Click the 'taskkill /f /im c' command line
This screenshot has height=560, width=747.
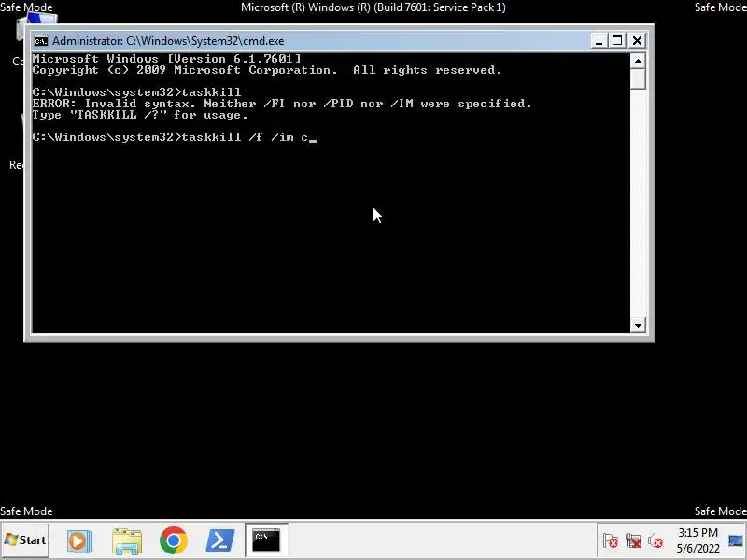point(175,137)
